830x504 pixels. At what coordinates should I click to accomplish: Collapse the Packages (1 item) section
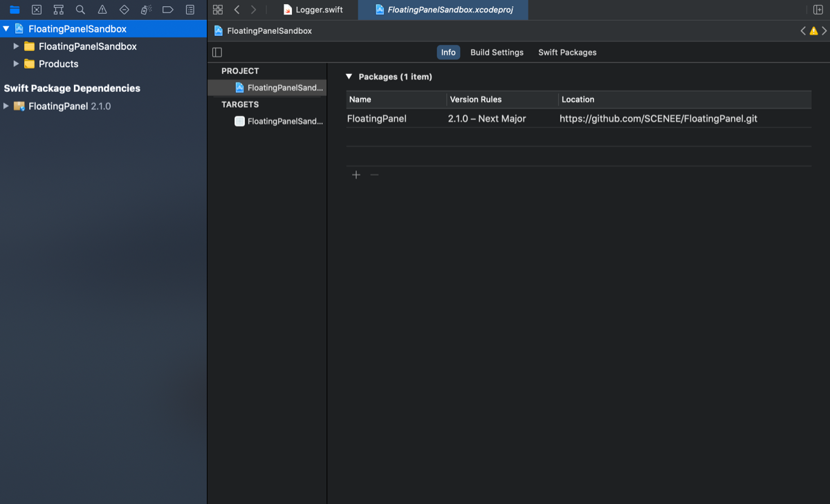tap(350, 77)
